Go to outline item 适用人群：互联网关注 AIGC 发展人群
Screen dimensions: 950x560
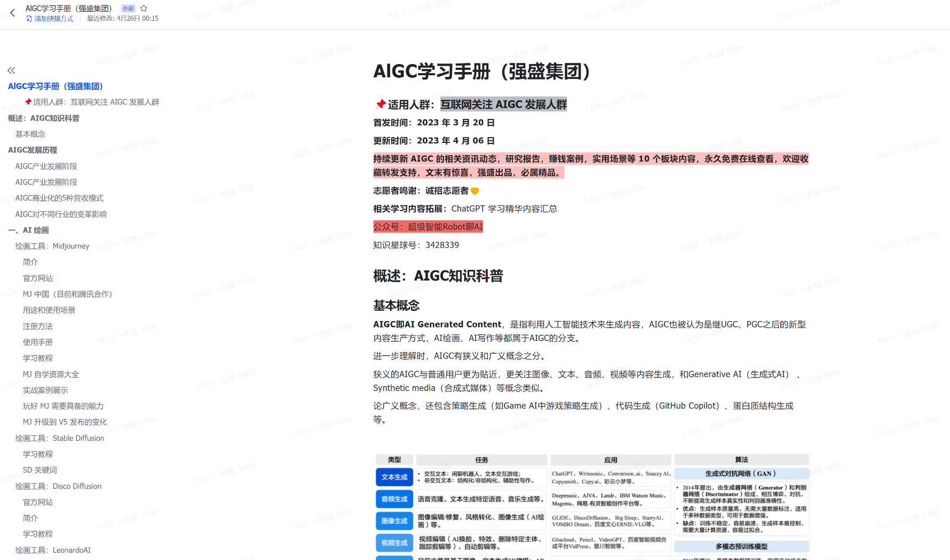click(x=92, y=102)
